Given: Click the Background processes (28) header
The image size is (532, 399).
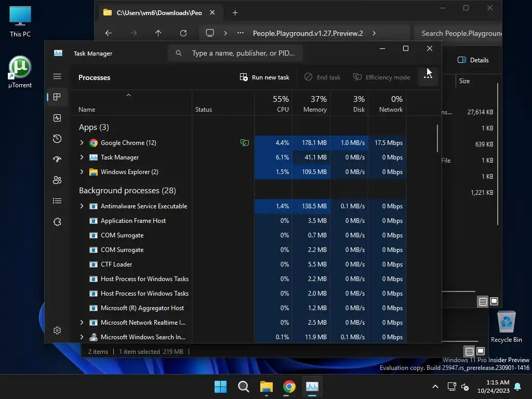Looking at the screenshot, I should [128, 191].
